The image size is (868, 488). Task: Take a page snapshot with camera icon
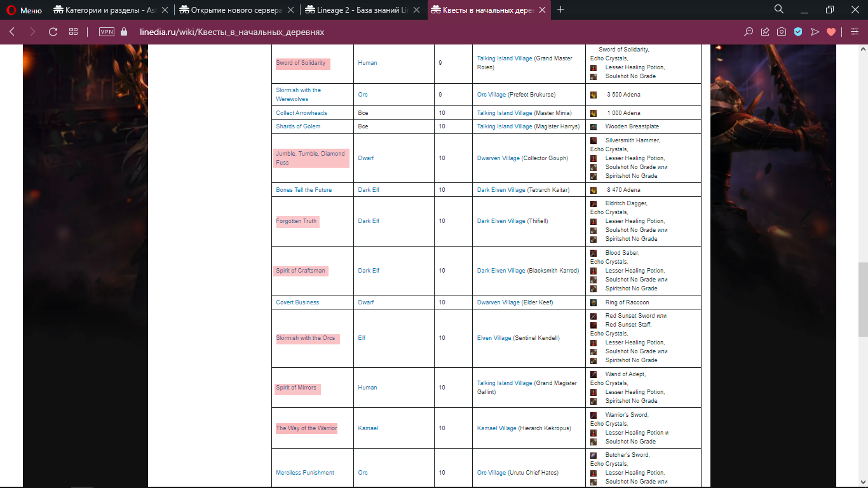point(782,32)
